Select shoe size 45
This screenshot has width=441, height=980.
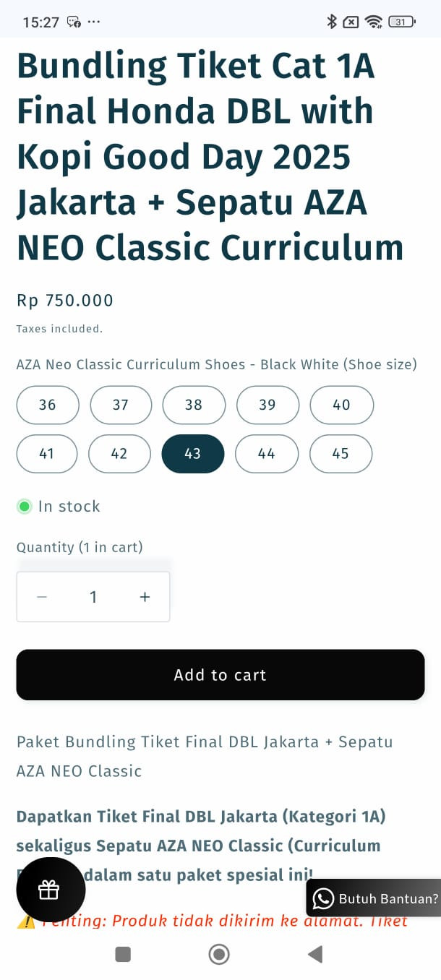click(x=341, y=454)
